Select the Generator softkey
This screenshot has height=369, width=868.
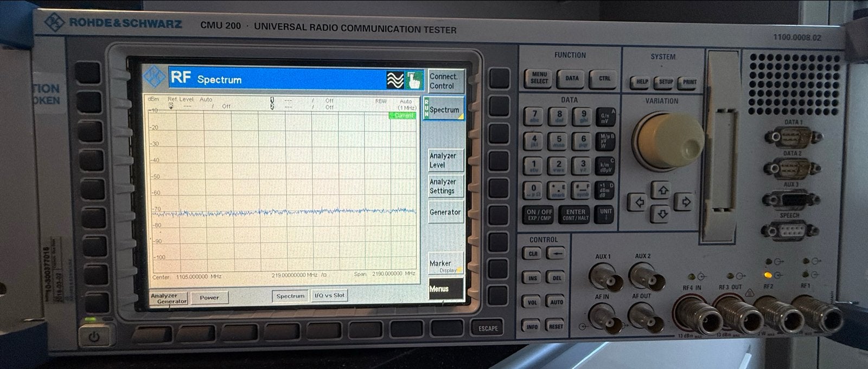click(x=445, y=212)
